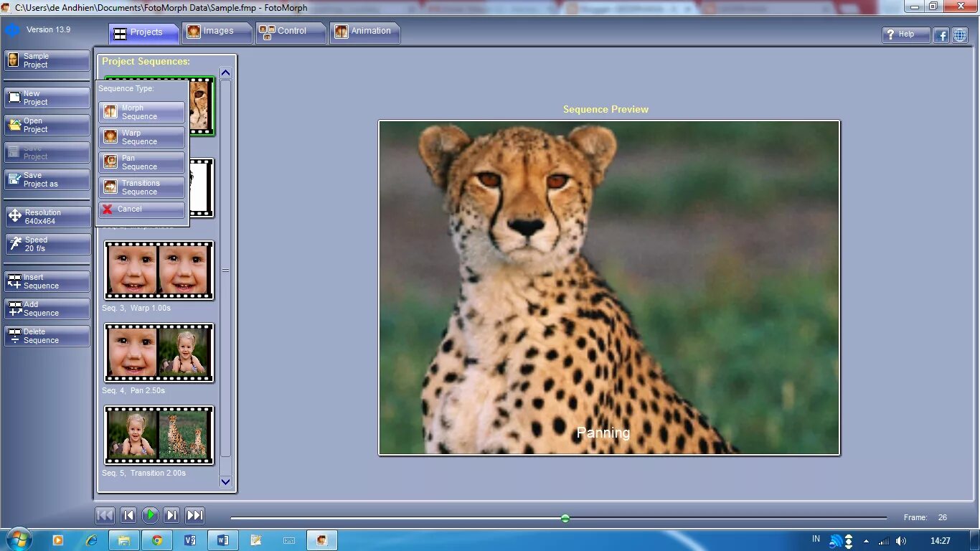
Task: Switch to the Control tab
Action: (291, 32)
